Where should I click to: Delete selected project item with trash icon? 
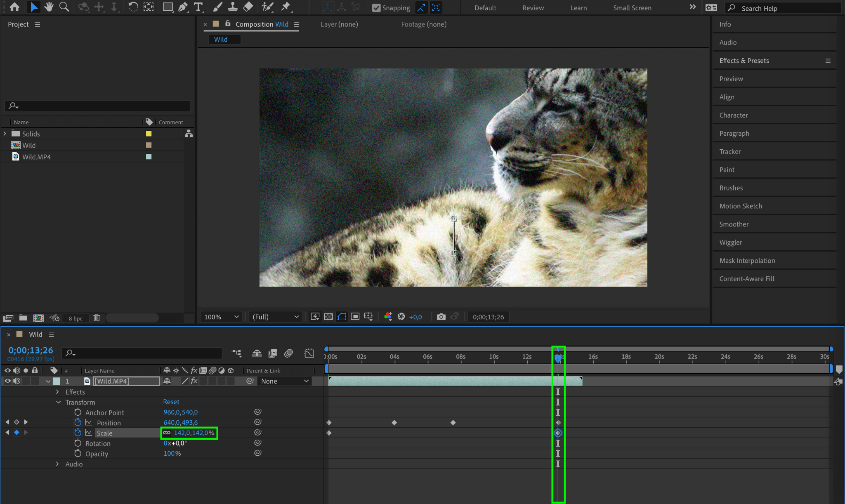pos(97,318)
